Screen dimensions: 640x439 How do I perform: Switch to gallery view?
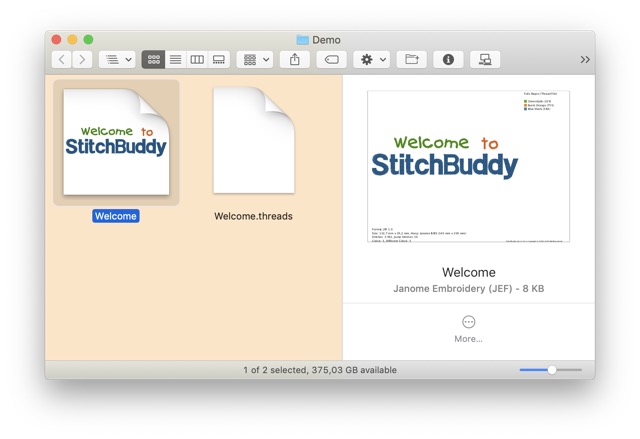219,60
